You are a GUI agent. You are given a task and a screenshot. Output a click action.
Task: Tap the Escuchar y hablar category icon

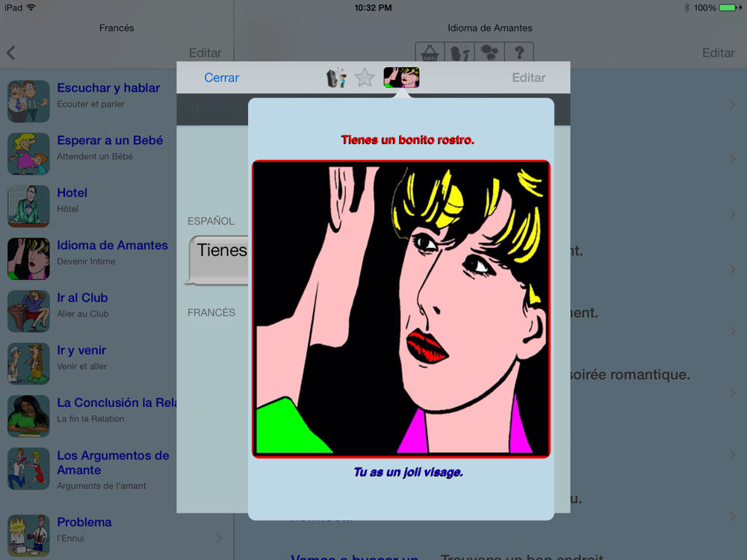(x=28, y=102)
